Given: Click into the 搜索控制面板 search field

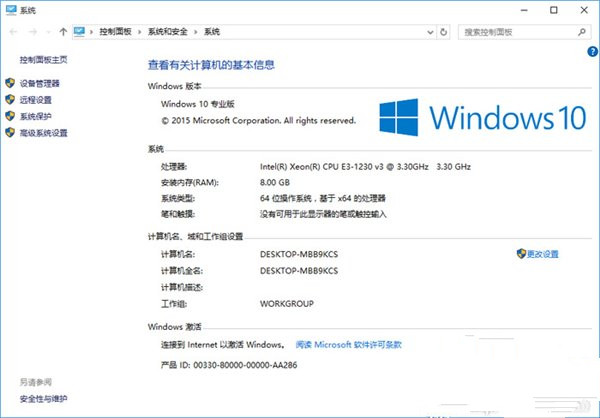Looking at the screenshot, I should [515, 32].
